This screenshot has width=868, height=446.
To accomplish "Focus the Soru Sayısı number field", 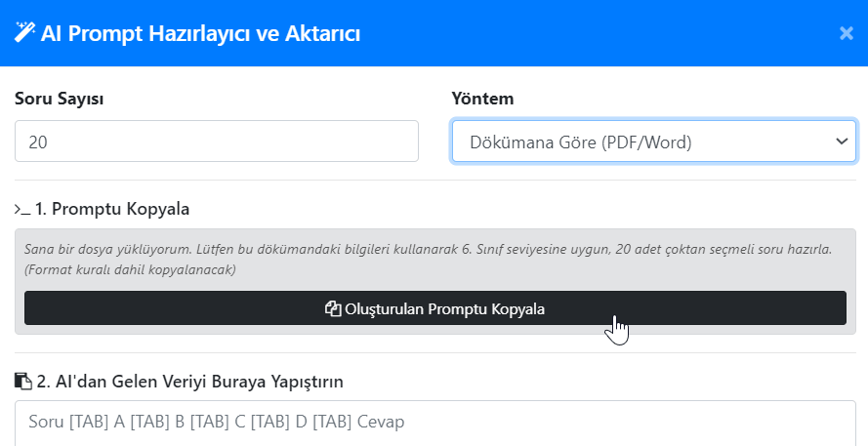I will tap(217, 142).
